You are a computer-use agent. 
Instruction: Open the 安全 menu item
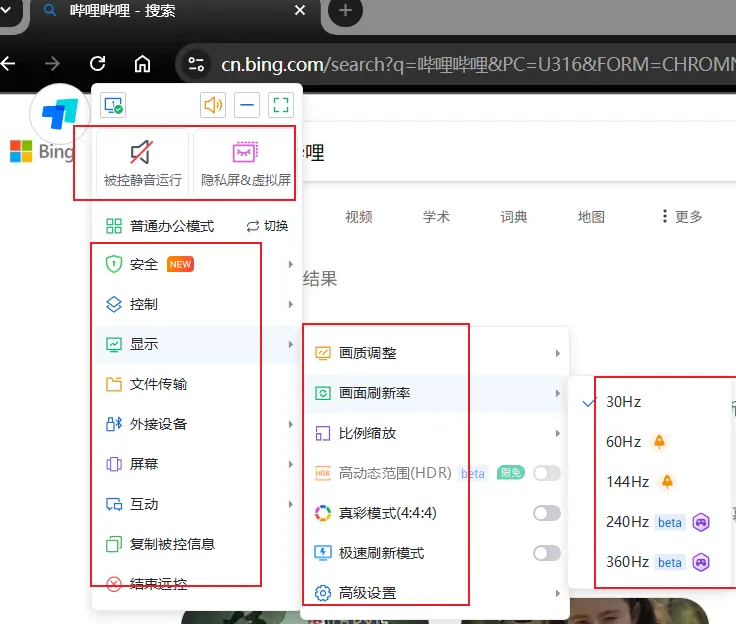coord(196,264)
